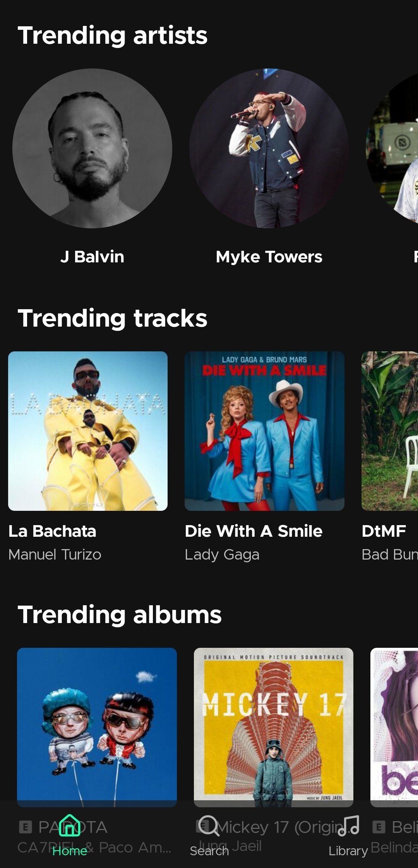Open the Trending albums section heading
Viewport: 418px width, 868px height.
click(120, 615)
